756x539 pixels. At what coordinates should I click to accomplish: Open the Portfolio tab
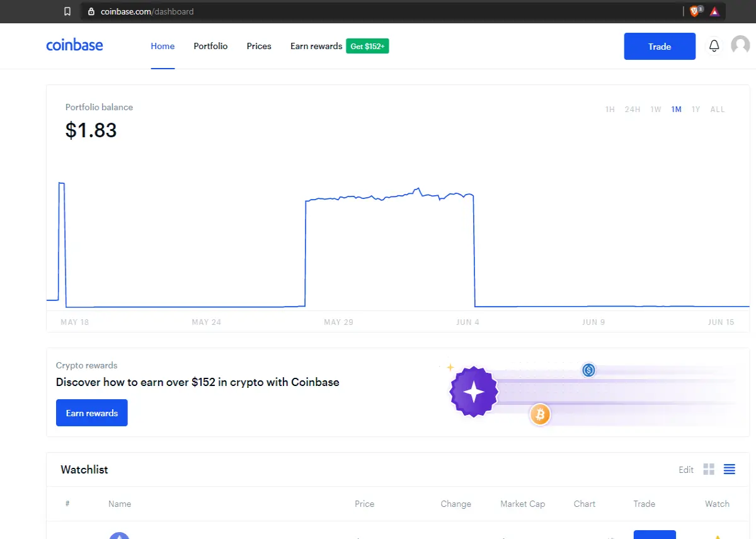210,46
